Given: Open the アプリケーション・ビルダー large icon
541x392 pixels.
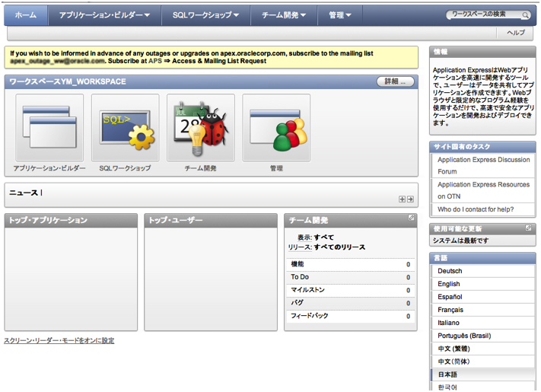Looking at the screenshot, I should pyautogui.click(x=49, y=127).
